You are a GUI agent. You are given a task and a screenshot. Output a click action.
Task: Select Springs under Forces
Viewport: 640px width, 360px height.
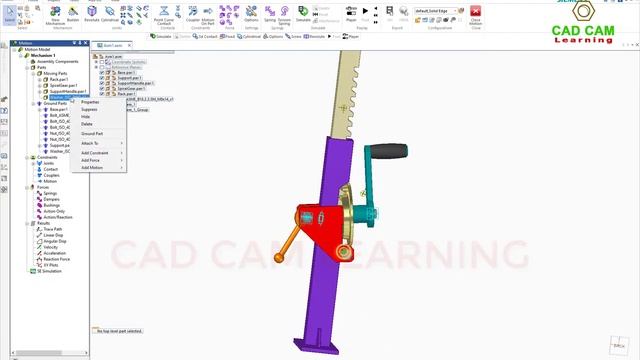(x=50, y=193)
